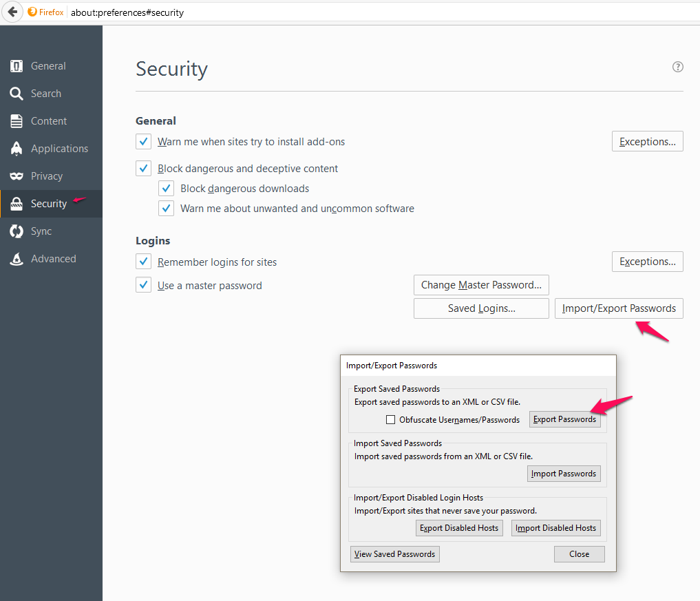This screenshot has height=601, width=700.
Task: Click the Privacy mask icon
Action: click(x=17, y=176)
